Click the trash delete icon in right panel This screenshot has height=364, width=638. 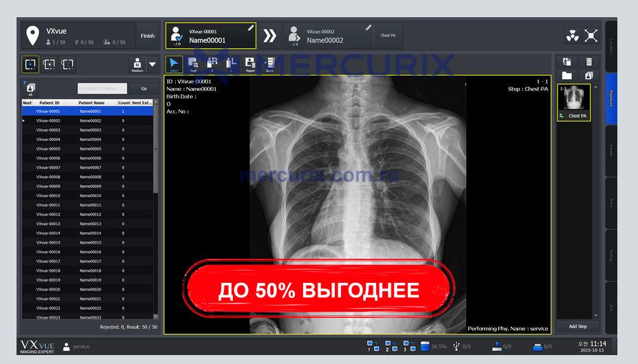pos(589,62)
